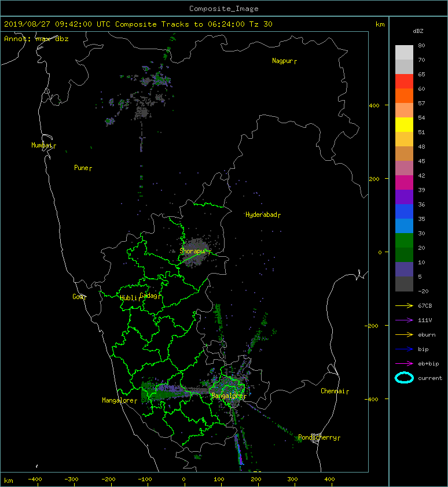Click the Hubli city label
Screen dimensions: 448x487
(128, 298)
